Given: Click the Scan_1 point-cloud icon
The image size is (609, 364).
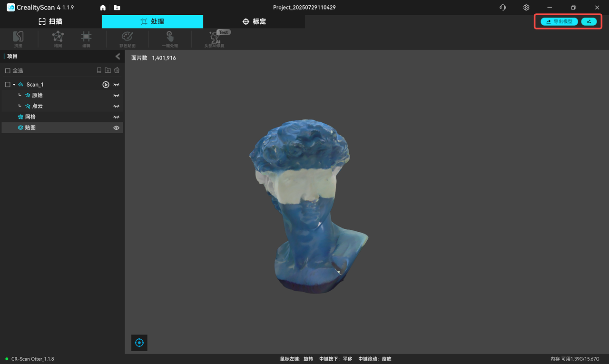Looking at the screenshot, I should [x=21, y=85].
